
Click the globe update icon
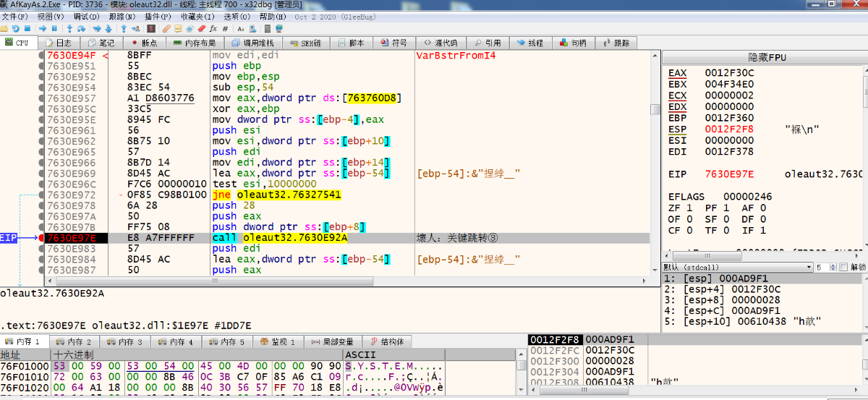279,29
